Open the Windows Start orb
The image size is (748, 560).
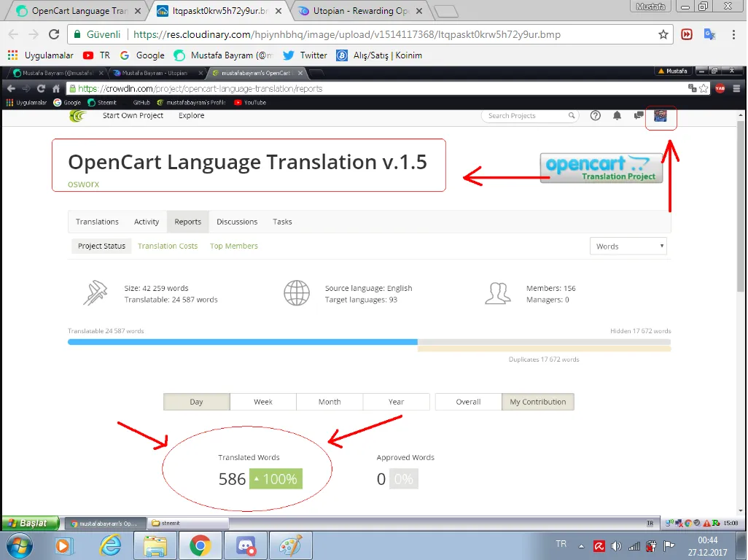coord(19,545)
